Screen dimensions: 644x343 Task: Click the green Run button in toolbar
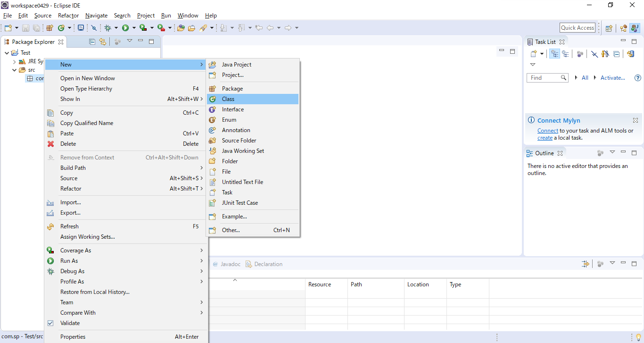pyautogui.click(x=125, y=28)
